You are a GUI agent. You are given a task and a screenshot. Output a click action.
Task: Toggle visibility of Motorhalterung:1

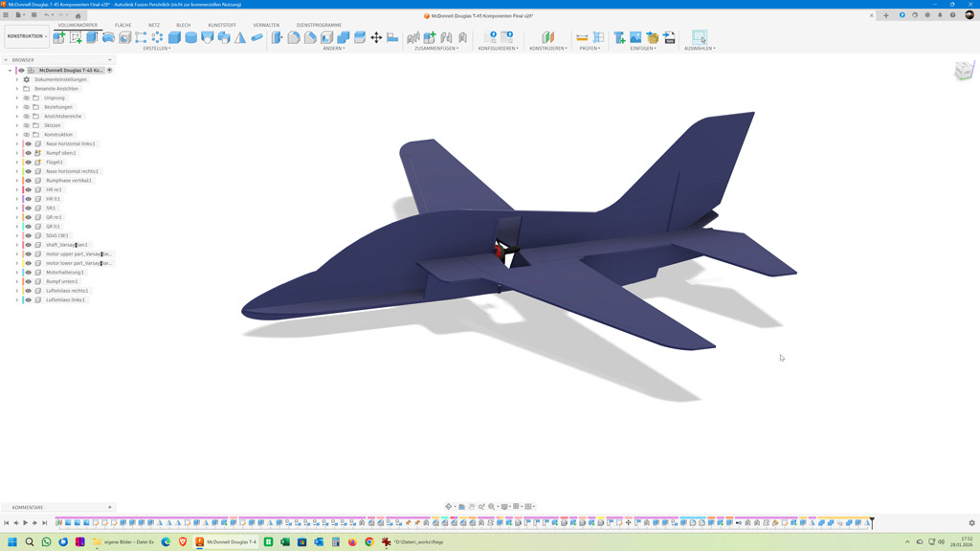[28, 273]
